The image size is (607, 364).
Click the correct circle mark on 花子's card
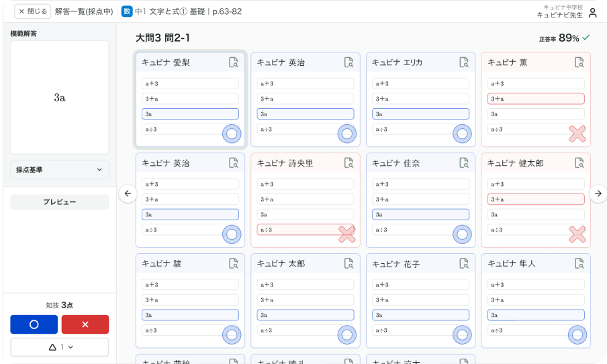click(462, 335)
